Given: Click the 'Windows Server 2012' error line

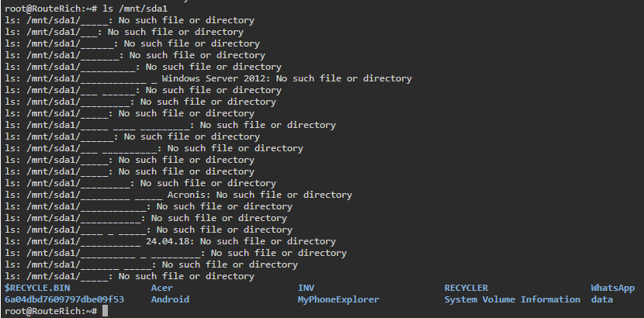Looking at the screenshot, I should click(x=208, y=78).
